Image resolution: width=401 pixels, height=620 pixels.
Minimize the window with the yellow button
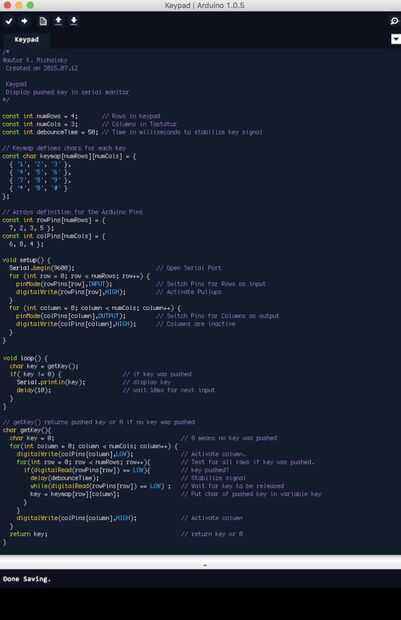click(19, 5)
